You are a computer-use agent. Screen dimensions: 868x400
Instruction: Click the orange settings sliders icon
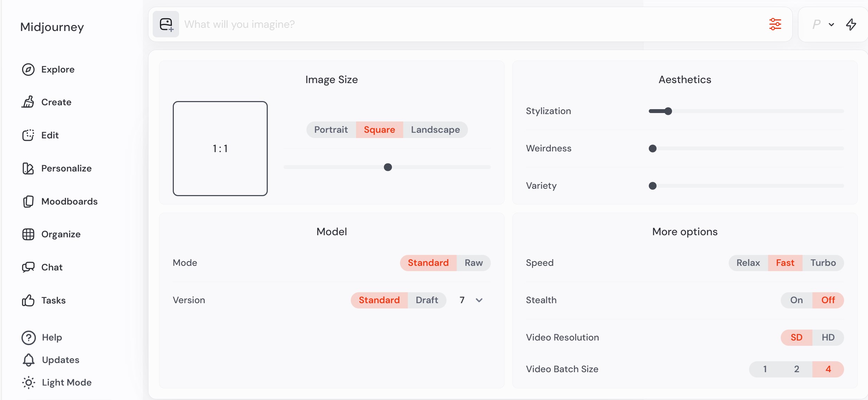[x=775, y=24]
